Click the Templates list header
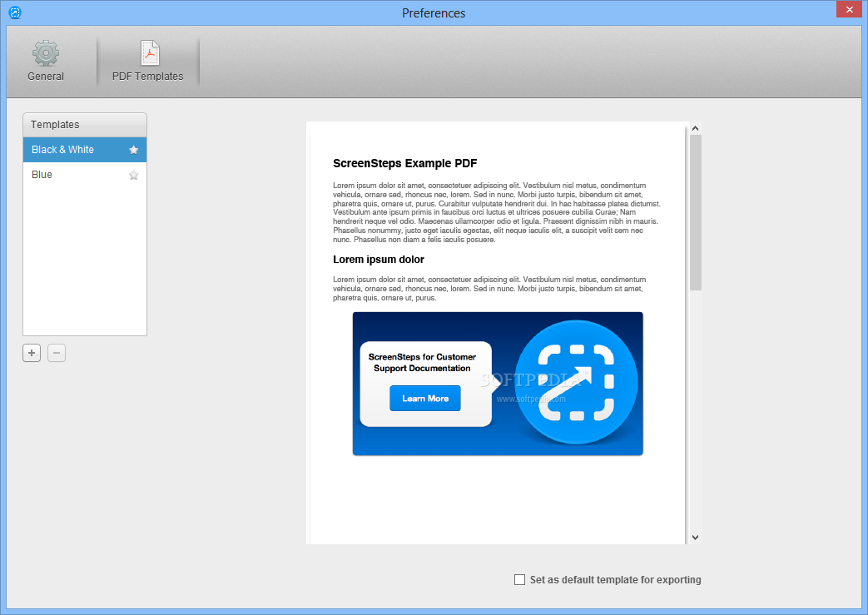Viewport: 868px width, 615px height. pyautogui.click(x=85, y=125)
